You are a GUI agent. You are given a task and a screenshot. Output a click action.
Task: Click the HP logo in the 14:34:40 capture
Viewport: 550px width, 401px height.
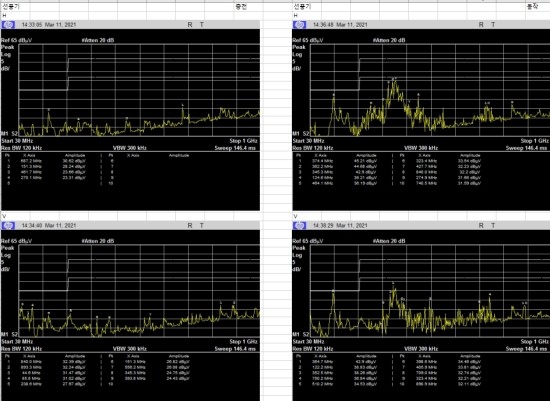[x=8, y=225]
